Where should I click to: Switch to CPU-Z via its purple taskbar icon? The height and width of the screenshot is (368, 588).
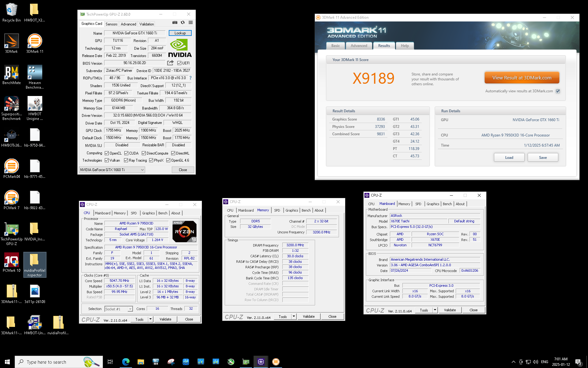(261, 362)
